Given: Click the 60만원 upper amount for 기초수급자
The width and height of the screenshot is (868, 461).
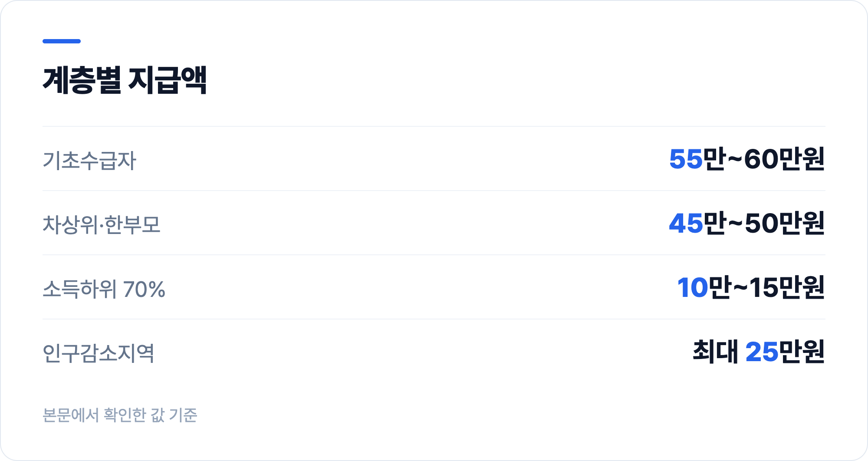Looking at the screenshot, I should (784, 159).
